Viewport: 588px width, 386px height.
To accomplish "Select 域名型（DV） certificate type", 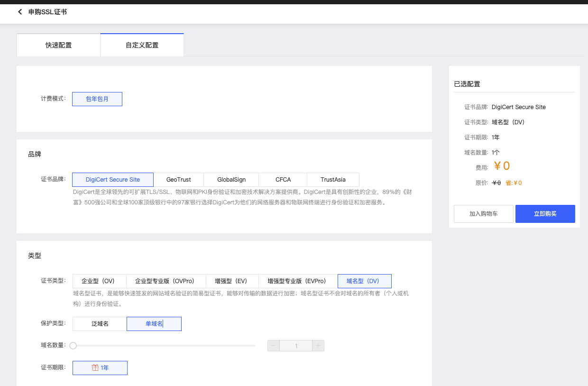I will click(x=365, y=281).
